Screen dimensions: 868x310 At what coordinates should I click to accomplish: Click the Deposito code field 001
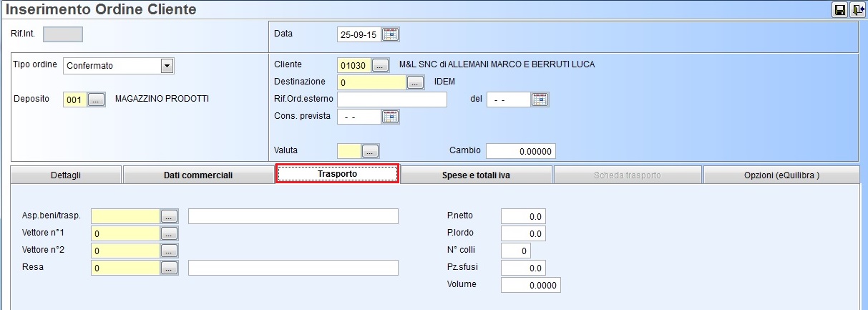[75, 100]
